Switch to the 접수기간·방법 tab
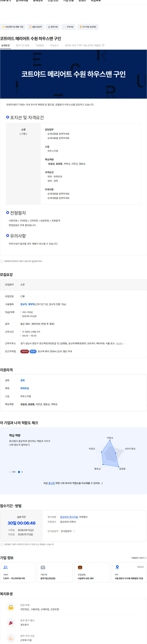Screen dimensions: 147x644 (x=23, y=45)
